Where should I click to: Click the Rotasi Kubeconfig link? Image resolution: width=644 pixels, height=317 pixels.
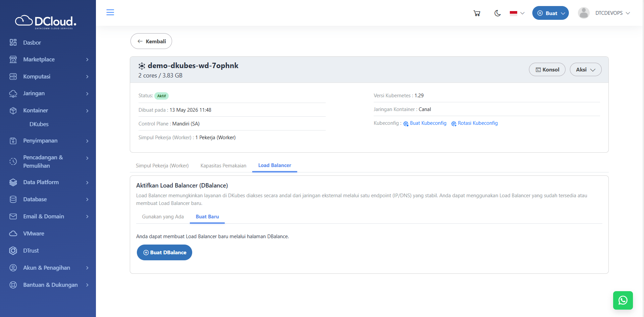474,123
